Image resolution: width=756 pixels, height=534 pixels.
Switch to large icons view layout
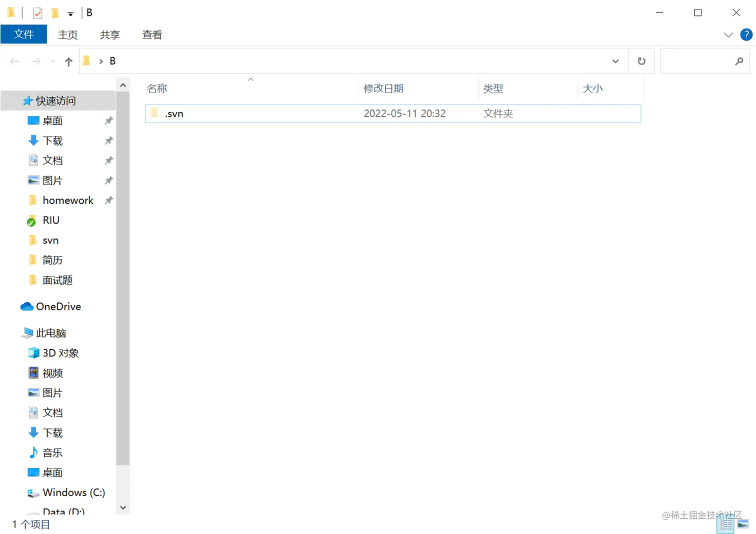point(743,524)
